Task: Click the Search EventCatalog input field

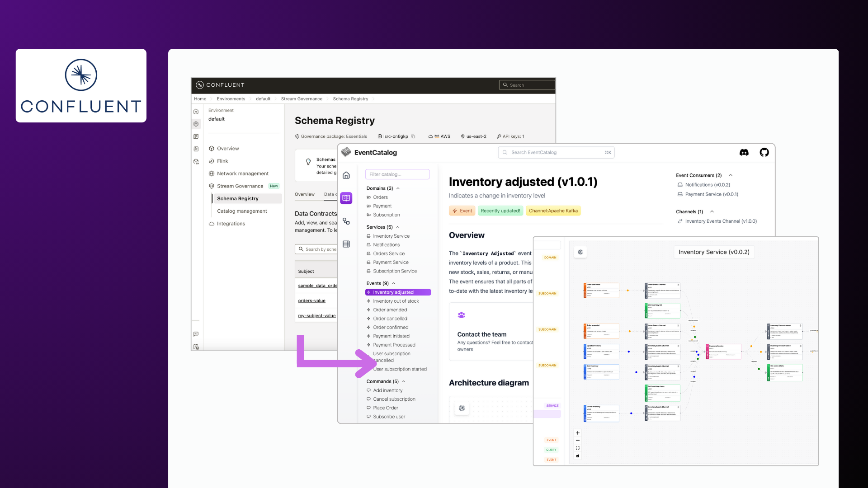Action: pyautogui.click(x=556, y=153)
